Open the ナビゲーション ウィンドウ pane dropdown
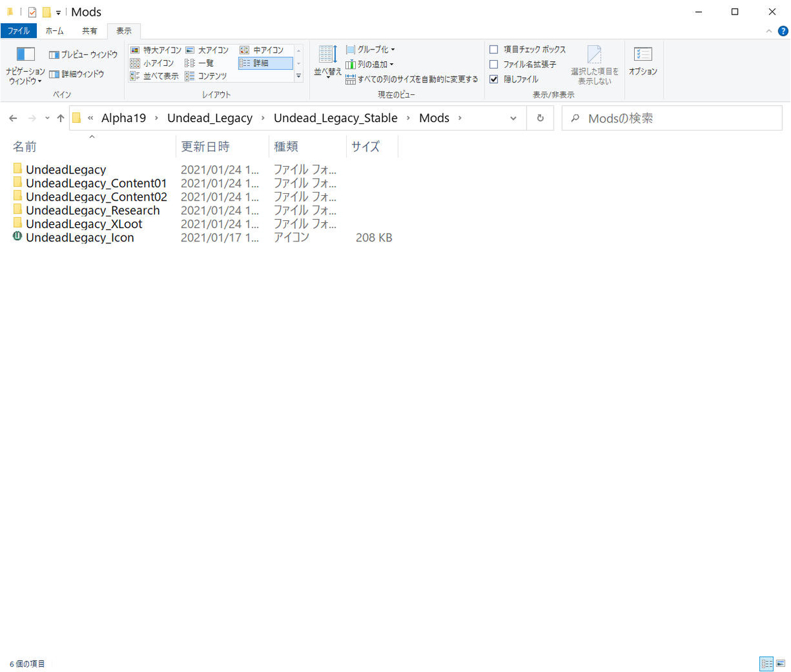Screen dimensions: 791x672 pyautogui.click(x=26, y=65)
